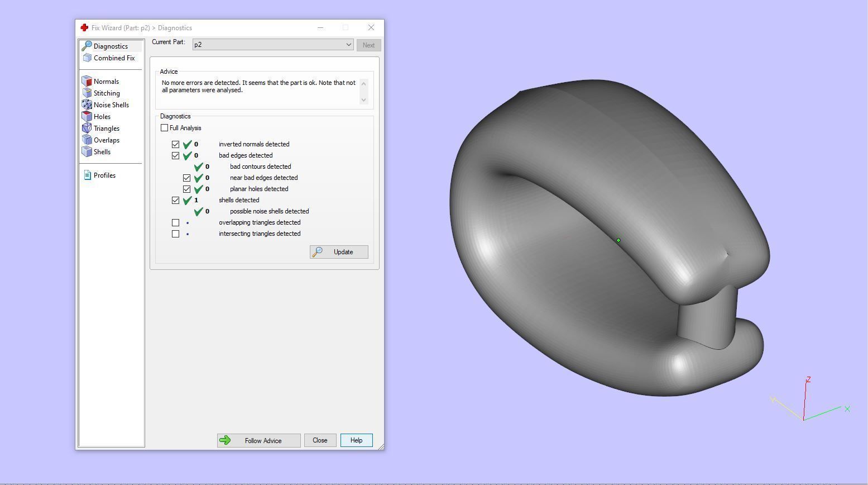Click green check mark for bad contours
Image resolution: width=868 pixels, height=485 pixels.
click(x=198, y=167)
